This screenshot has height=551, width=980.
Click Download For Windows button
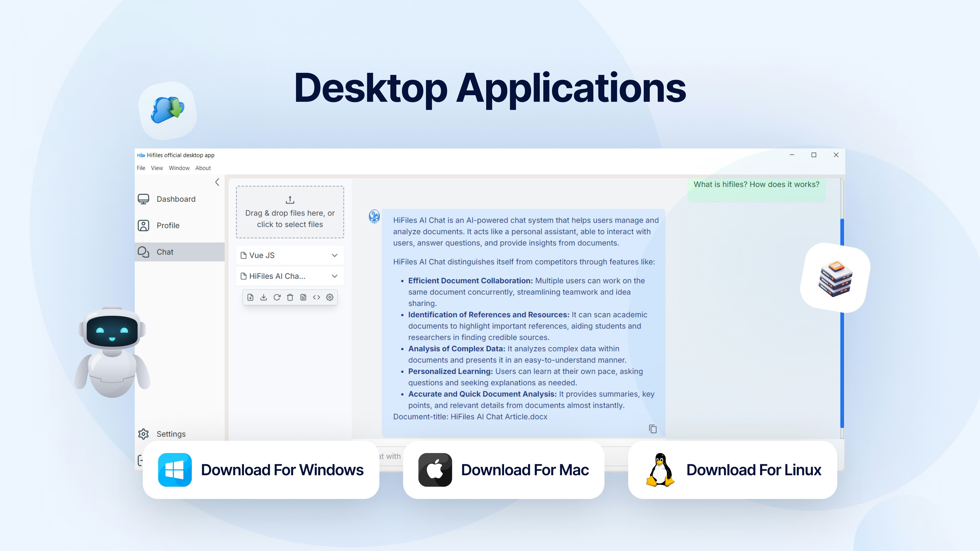(261, 470)
